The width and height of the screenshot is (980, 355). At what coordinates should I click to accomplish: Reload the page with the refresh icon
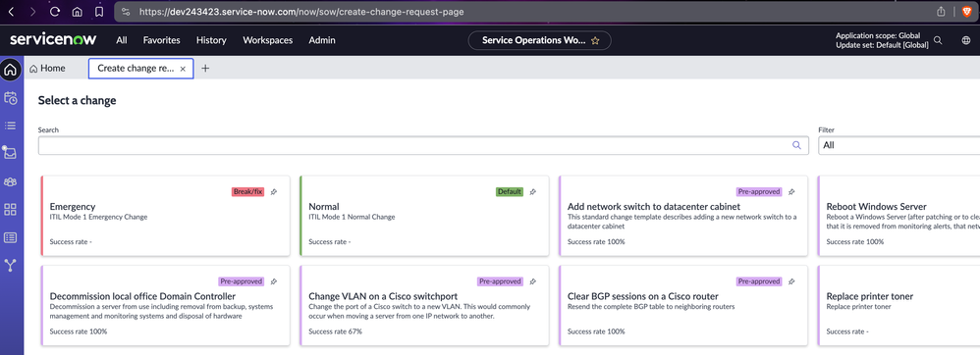(x=54, y=11)
